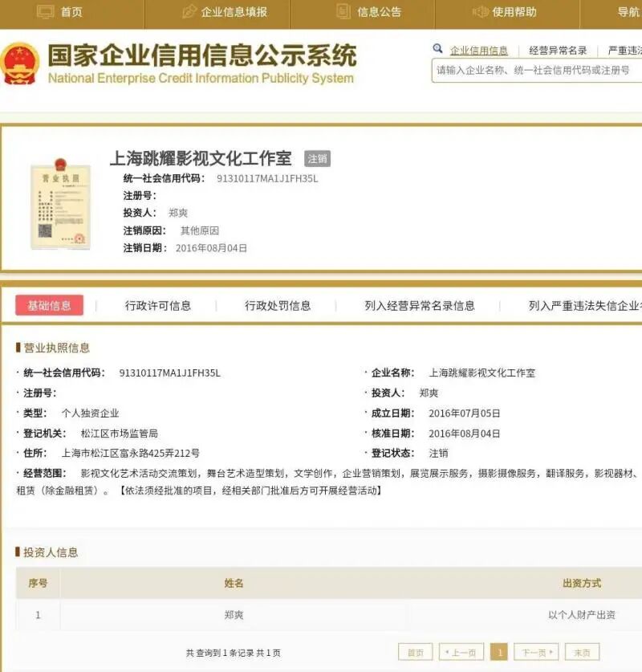Open 首页 in the top navigation
The image size is (642, 672).
coord(71,12)
